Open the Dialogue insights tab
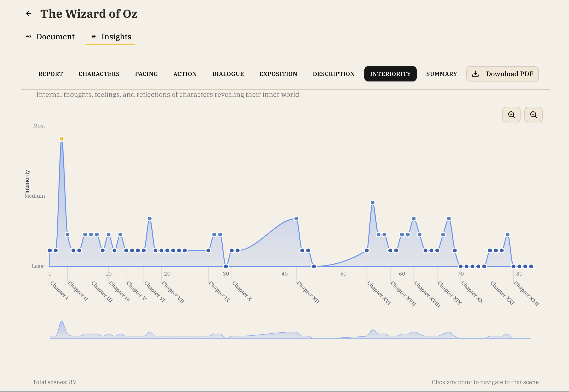This screenshot has height=392, width=569. pos(228,74)
